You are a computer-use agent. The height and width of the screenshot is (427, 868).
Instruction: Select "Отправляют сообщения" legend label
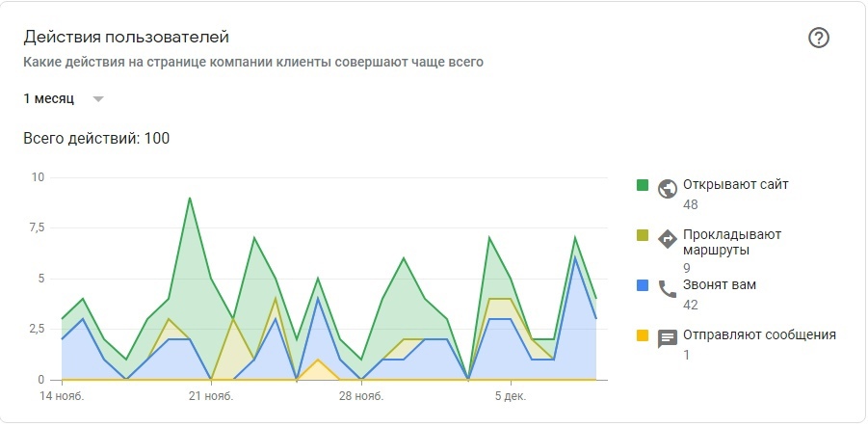pos(759,334)
